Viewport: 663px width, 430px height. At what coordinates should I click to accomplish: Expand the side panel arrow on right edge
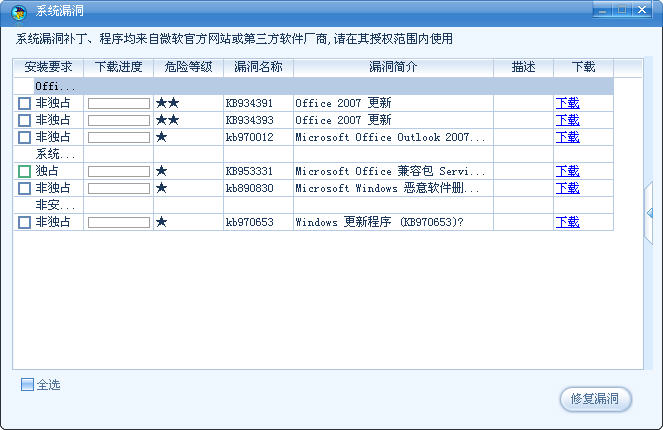(649, 213)
